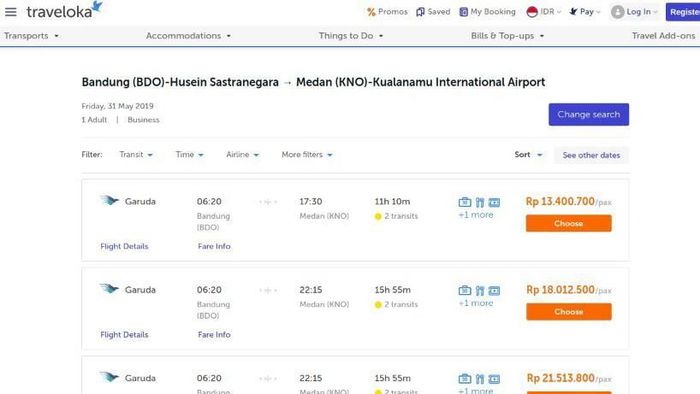Click the 11h 10m duration text
The height and width of the screenshot is (394, 700).
point(392,202)
